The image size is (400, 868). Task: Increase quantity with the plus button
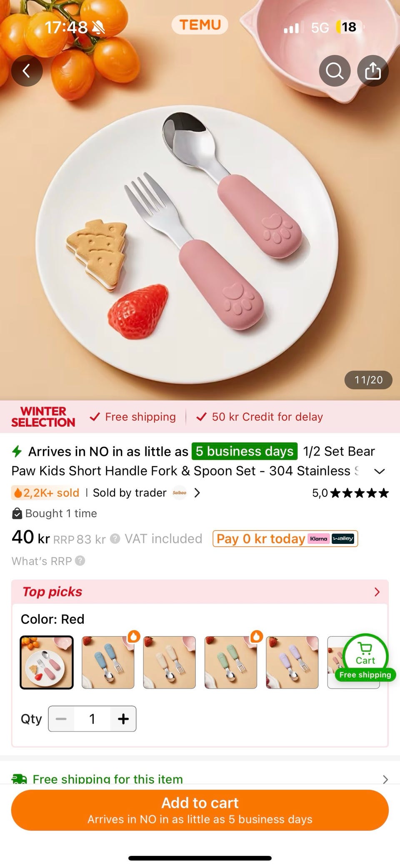coord(123,719)
